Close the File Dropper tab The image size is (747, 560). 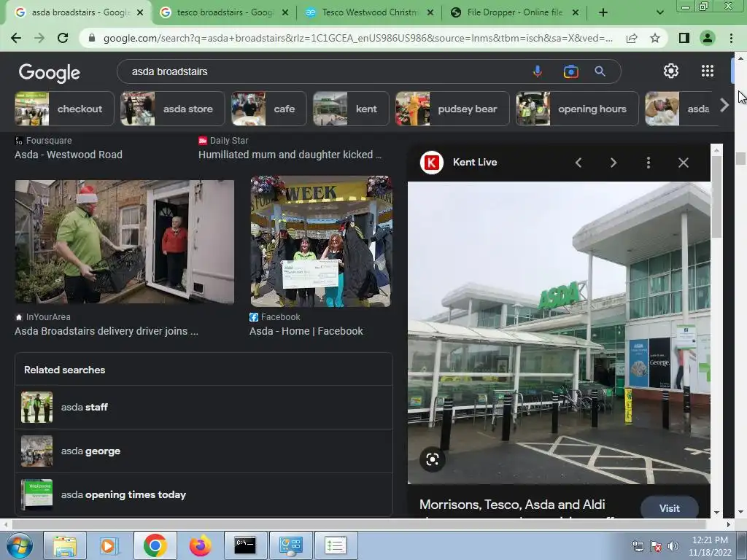coord(576,13)
